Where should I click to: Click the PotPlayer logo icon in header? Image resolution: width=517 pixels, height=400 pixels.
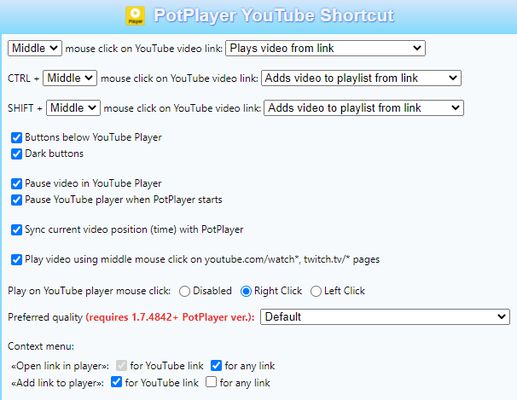[x=135, y=16]
